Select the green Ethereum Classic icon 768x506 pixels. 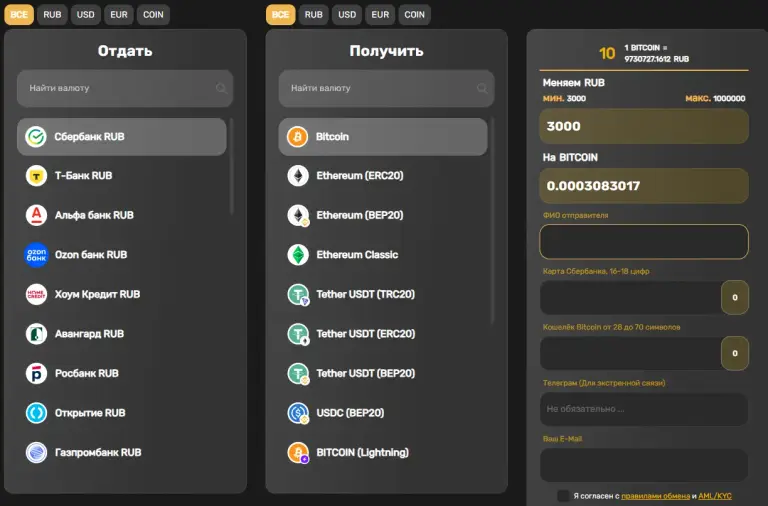pyautogui.click(x=298, y=255)
